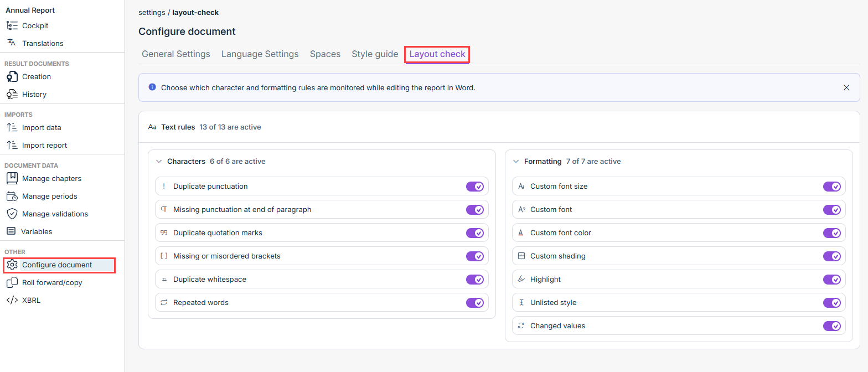Click the Duplicate whitespace icon

coord(164,279)
